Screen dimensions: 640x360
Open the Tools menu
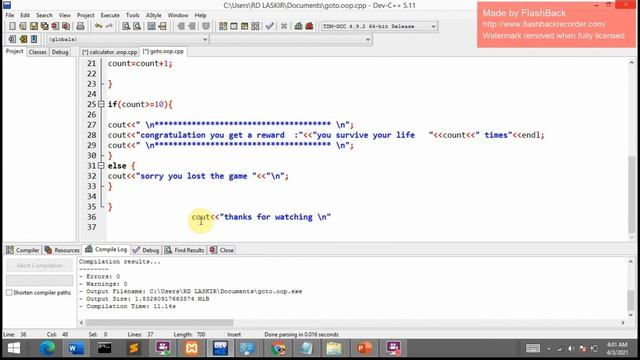(x=132, y=15)
